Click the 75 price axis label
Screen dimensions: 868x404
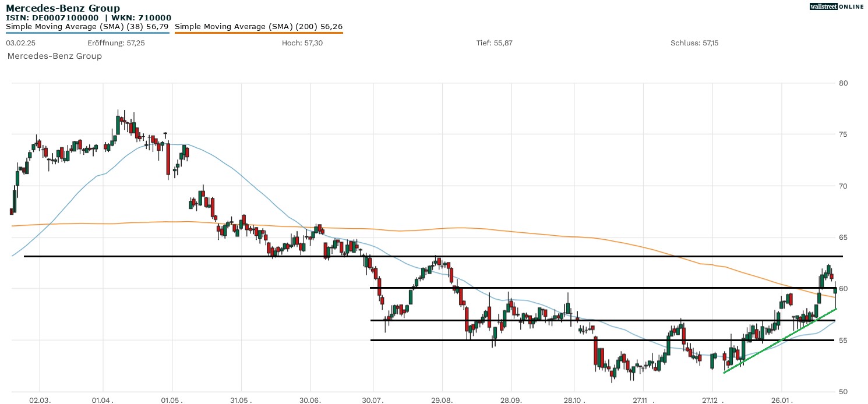[843, 134]
